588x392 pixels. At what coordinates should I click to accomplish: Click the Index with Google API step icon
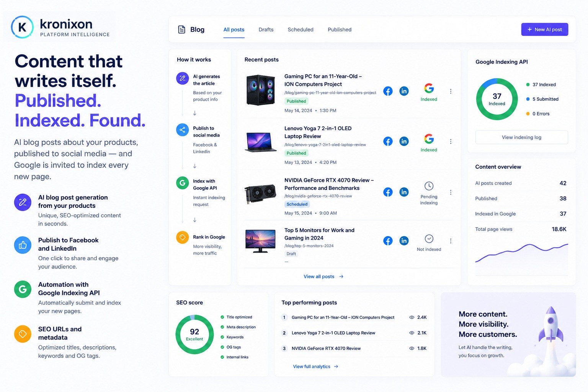[183, 183]
